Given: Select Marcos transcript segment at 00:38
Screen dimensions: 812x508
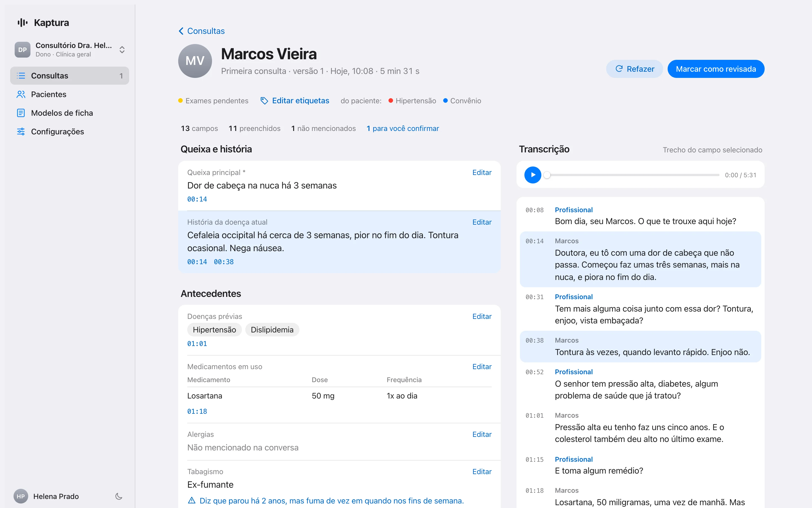Looking at the screenshot, I should coord(640,346).
